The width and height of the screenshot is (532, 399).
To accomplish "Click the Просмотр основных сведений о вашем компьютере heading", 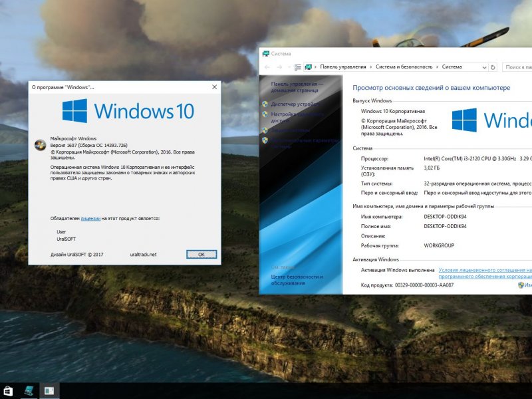I will 431,88.
